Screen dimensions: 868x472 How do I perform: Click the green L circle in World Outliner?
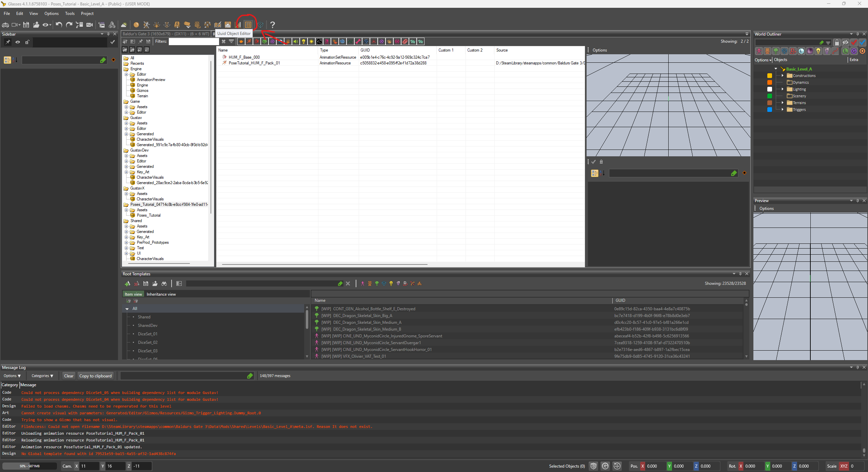pyautogui.click(x=845, y=51)
